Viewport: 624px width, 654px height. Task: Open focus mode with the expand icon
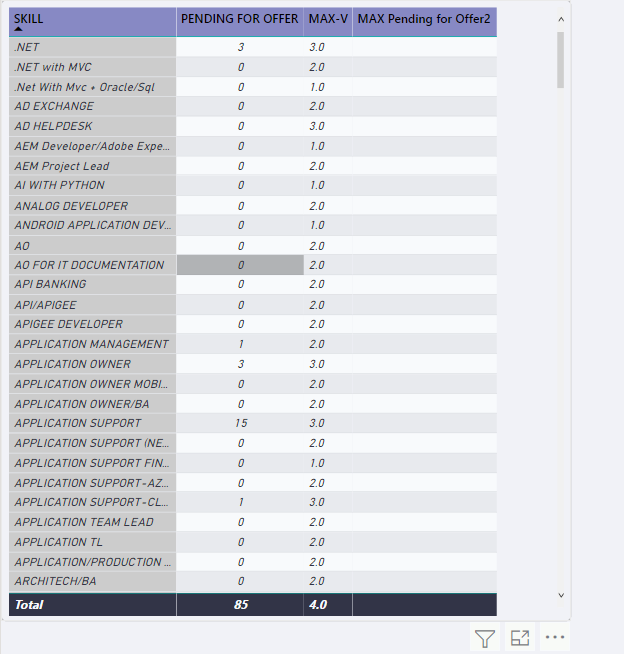pos(520,638)
